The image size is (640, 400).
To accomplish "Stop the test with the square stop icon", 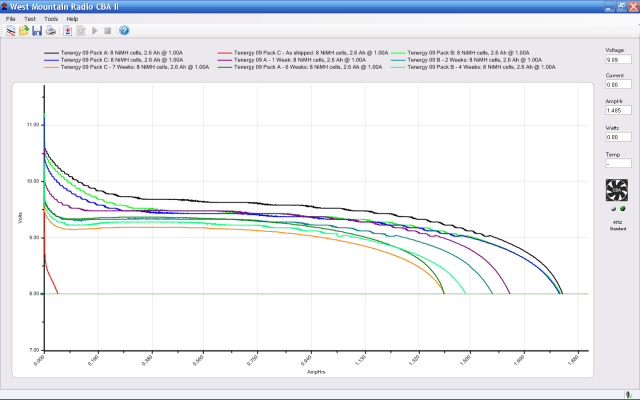I will 108,31.
